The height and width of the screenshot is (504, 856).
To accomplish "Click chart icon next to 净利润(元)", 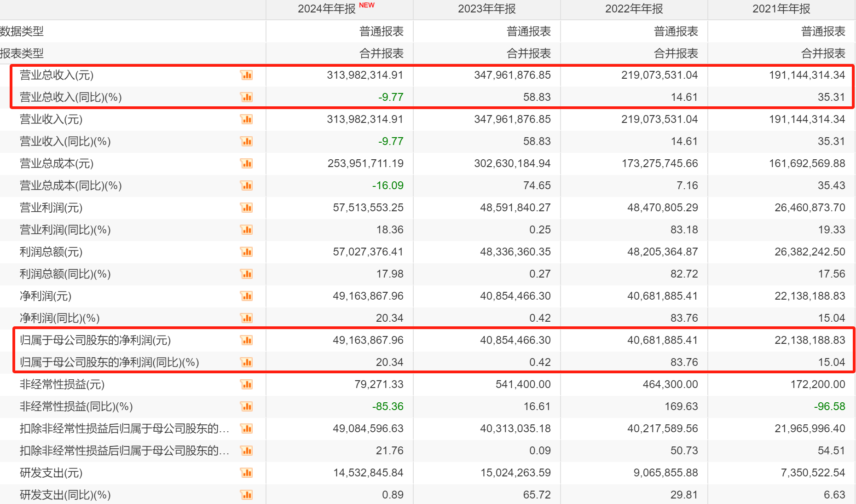I will [x=247, y=296].
